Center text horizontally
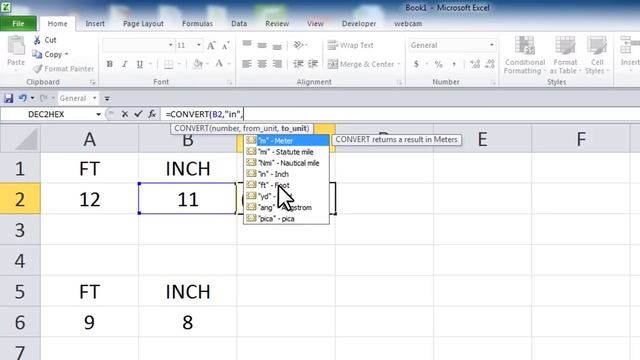The image size is (640, 360). pyautogui.click(x=262, y=64)
